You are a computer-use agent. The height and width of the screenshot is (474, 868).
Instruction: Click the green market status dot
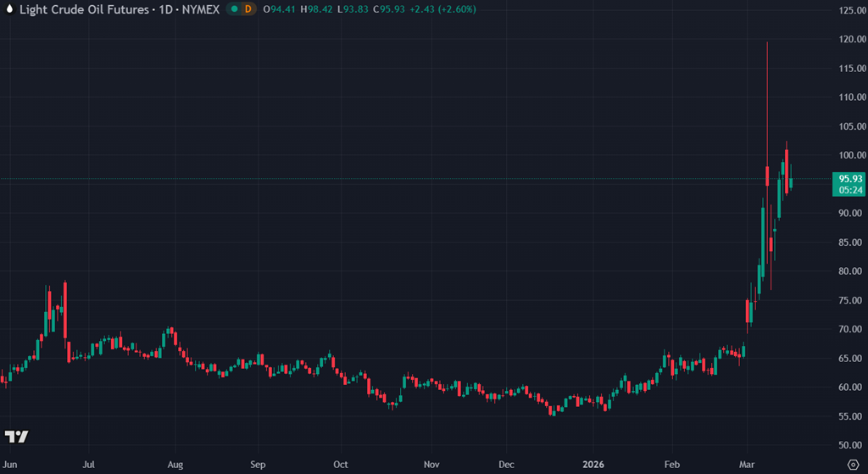click(232, 9)
